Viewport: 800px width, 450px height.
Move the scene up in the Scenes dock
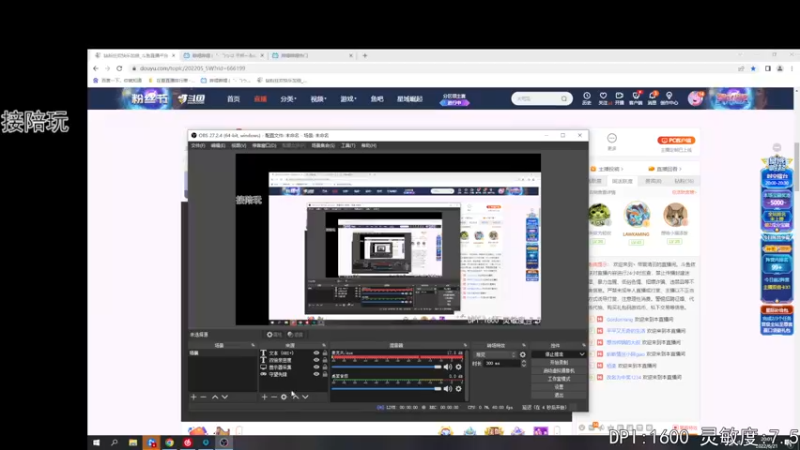215,397
